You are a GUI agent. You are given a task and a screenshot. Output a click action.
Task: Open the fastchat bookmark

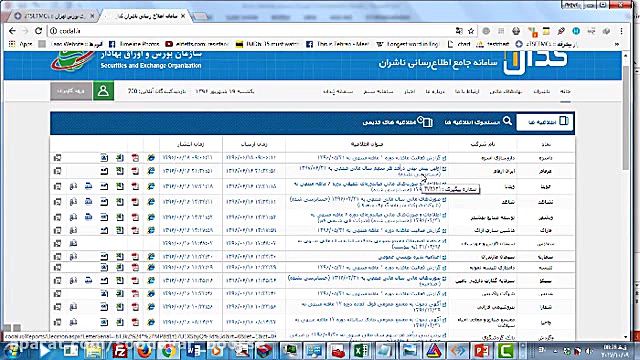493,44
